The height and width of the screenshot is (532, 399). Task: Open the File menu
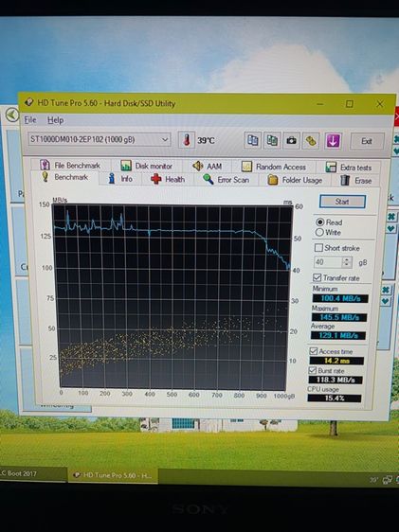coord(30,120)
